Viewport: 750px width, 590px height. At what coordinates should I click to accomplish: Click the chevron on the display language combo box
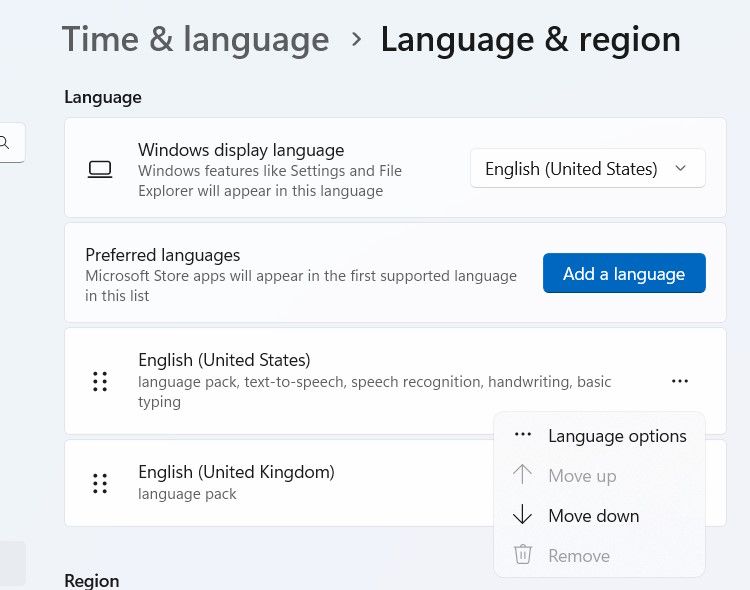(x=681, y=169)
